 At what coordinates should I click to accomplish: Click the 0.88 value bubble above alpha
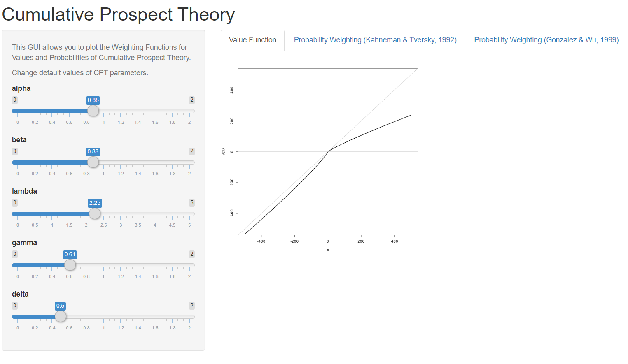point(93,100)
